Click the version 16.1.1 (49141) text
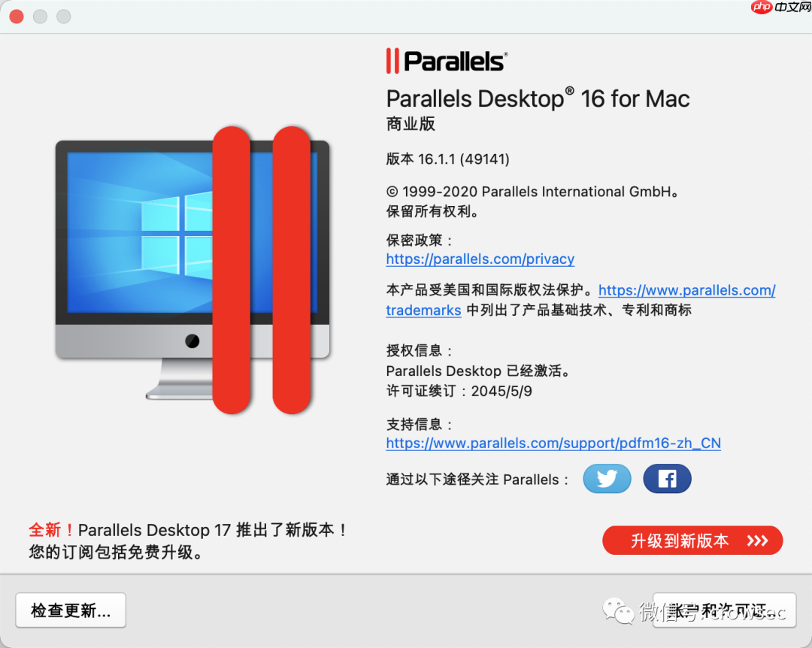This screenshot has width=812, height=648. 447,159
